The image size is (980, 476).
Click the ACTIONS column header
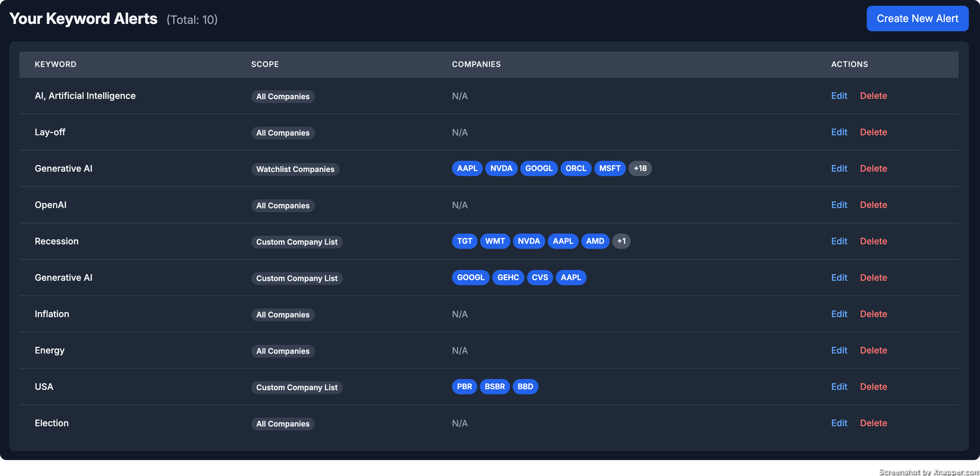pyautogui.click(x=850, y=64)
